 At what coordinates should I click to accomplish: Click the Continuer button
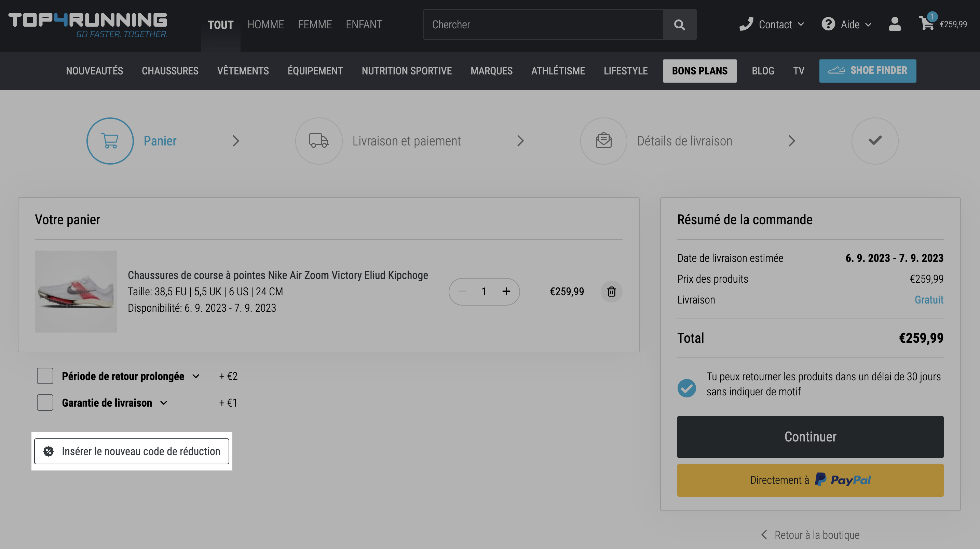[810, 437]
